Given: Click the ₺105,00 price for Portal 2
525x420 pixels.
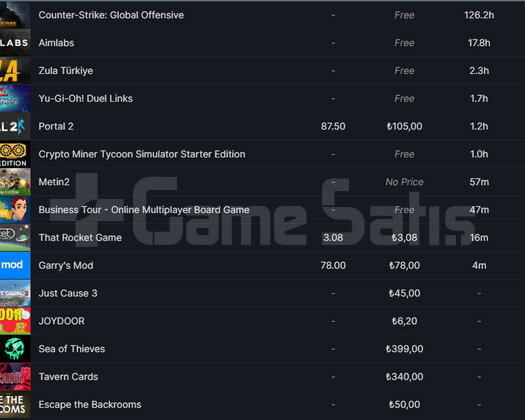Looking at the screenshot, I should 404,127.
